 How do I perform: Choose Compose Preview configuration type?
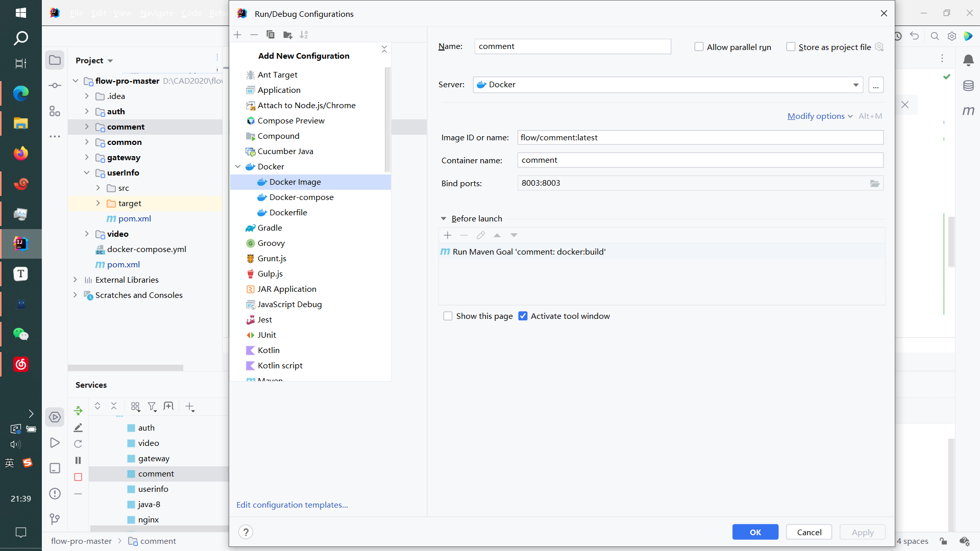point(310,121)
